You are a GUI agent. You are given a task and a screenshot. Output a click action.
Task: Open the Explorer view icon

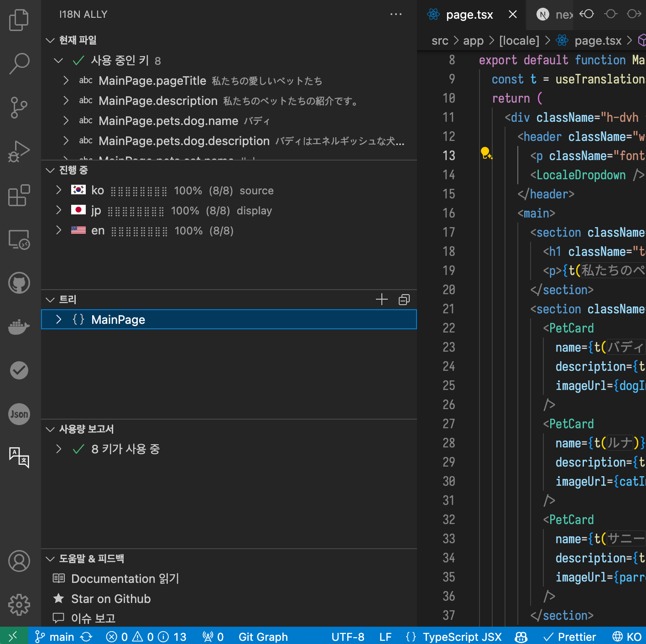(x=19, y=20)
